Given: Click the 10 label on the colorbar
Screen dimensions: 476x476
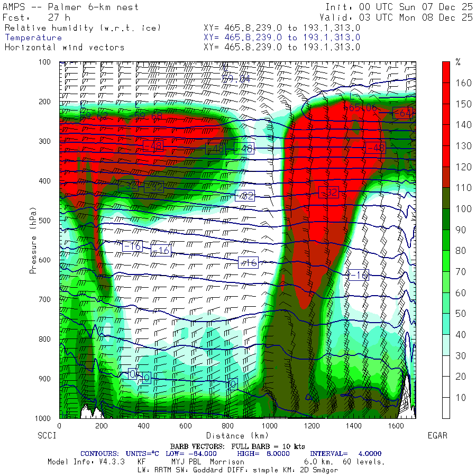Looking at the screenshot, I should (x=461, y=397).
